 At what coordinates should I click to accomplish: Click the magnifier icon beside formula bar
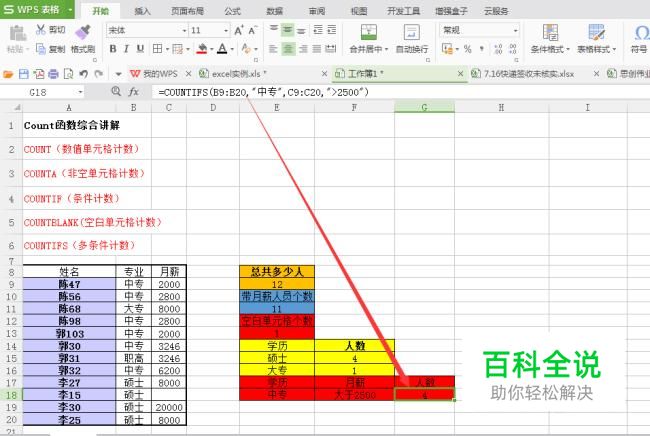(116, 91)
